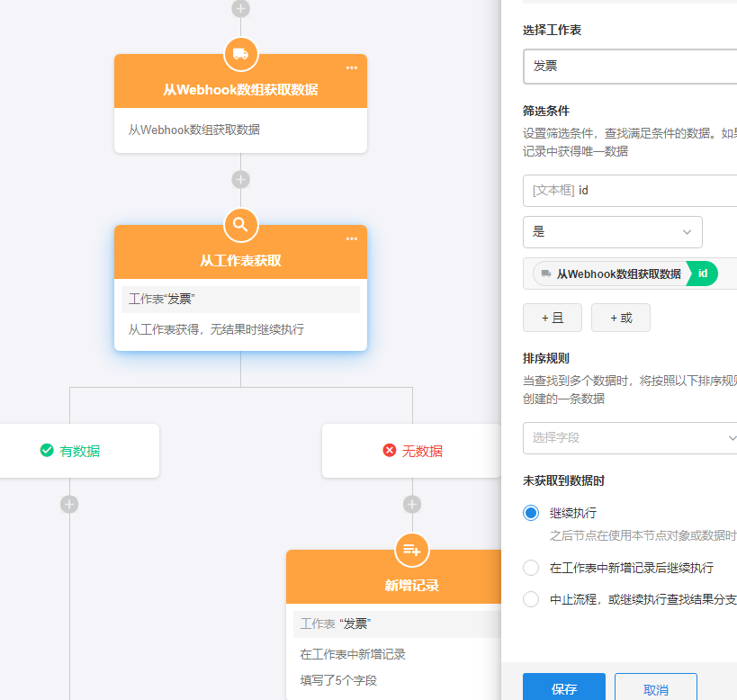Click the 保存 button
The width and height of the screenshot is (737, 700).
click(x=563, y=689)
